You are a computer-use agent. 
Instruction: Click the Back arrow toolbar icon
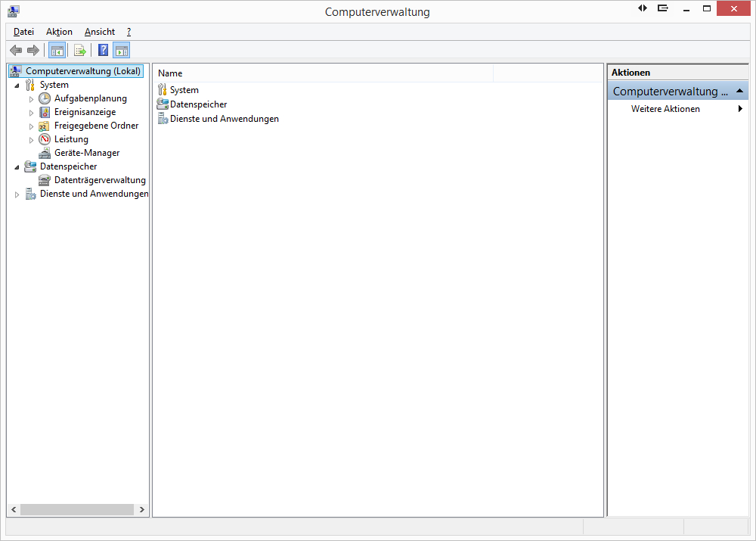tap(16, 50)
